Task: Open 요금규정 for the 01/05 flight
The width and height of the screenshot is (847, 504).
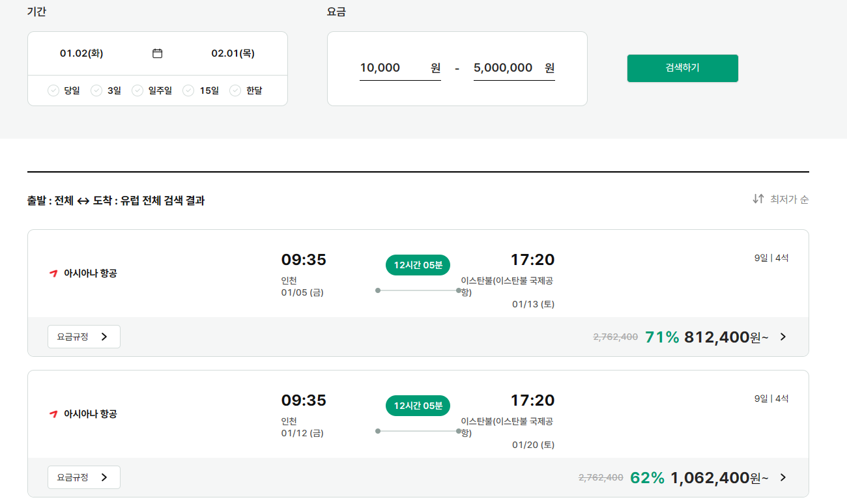Action: tap(84, 337)
